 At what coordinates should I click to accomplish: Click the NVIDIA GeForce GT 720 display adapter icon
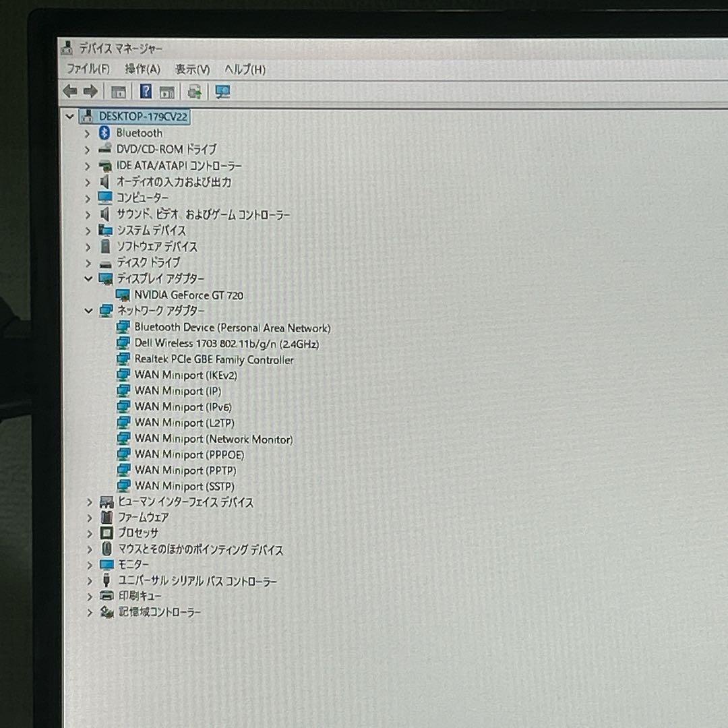pos(123,295)
